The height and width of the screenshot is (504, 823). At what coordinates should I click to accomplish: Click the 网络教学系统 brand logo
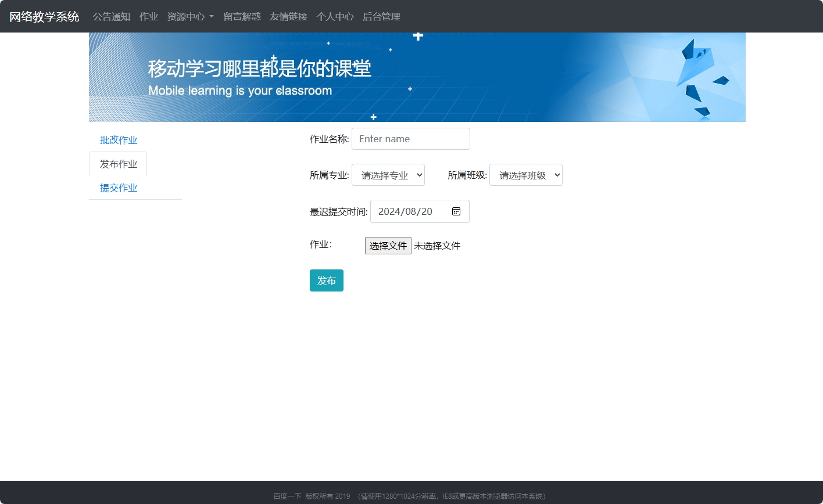[44, 16]
